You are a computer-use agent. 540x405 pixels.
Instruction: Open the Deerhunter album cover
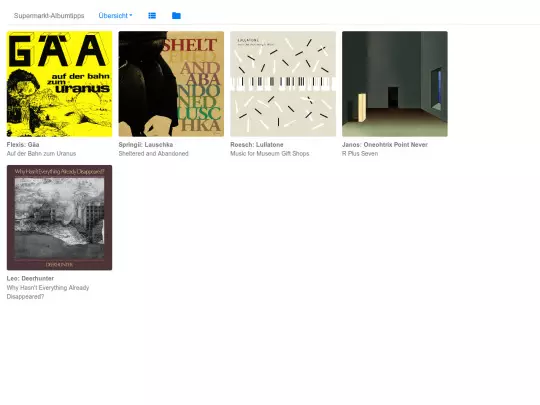point(59,218)
